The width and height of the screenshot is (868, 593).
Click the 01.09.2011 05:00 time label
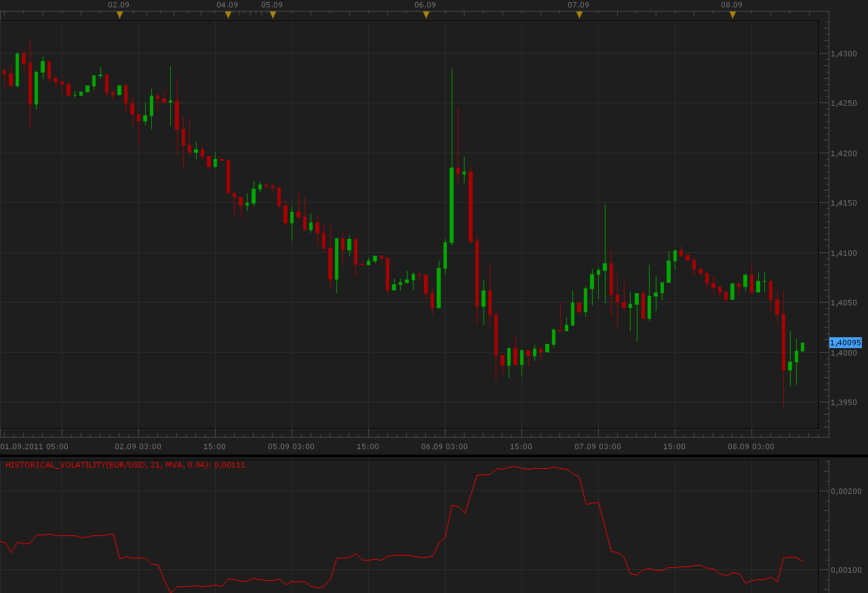[x=34, y=446]
